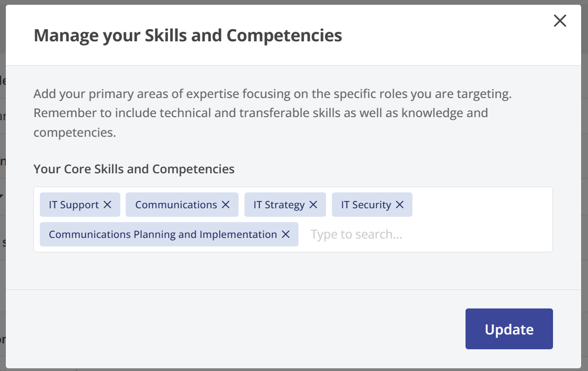
Task: Remove the IT Security skill tag
Action: [x=399, y=205]
